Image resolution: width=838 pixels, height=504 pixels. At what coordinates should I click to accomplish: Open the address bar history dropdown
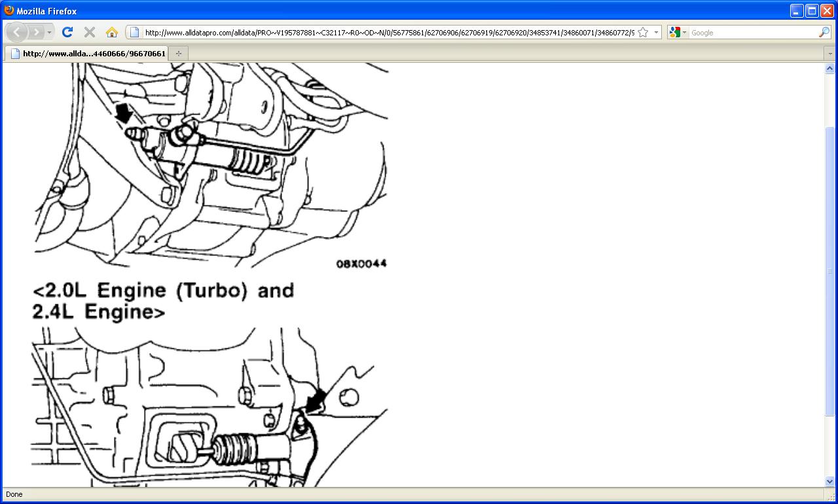tap(656, 32)
